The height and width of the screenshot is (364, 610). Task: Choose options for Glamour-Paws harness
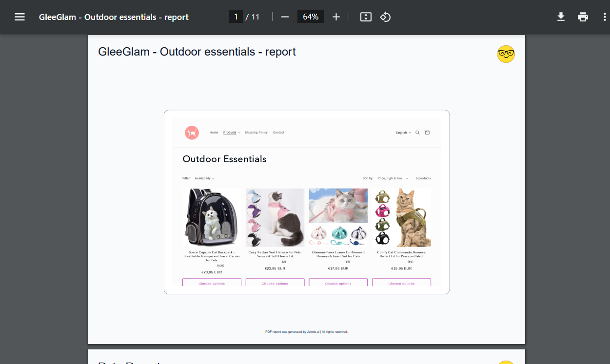[x=338, y=283]
